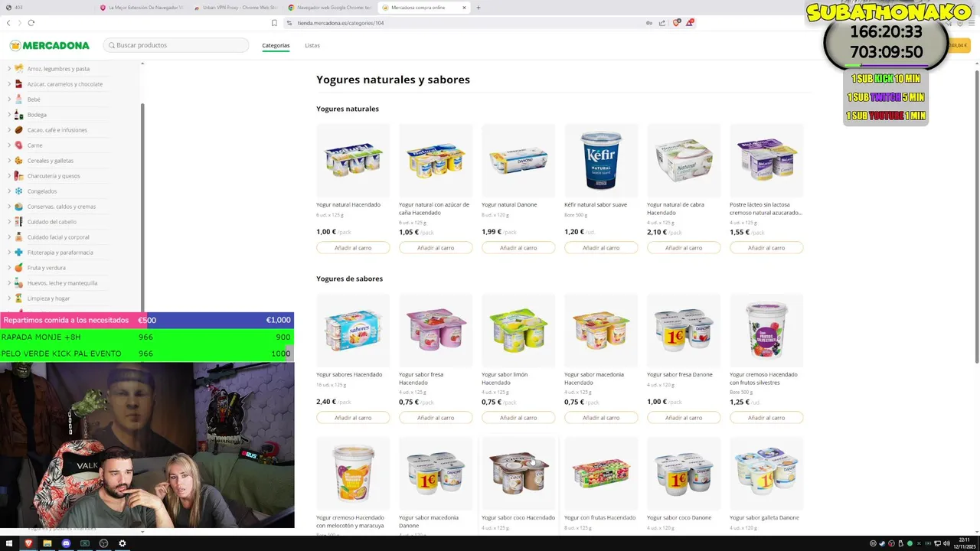This screenshot has width=980, height=551.
Task: Click the Limpieza y hogar spray icon
Action: 18,298
